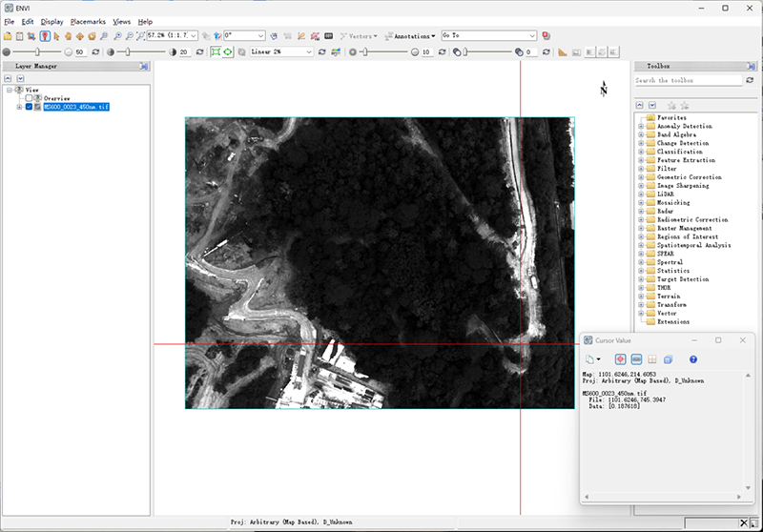
Task: Click the Zoom In magnifier icon
Action: [116, 35]
